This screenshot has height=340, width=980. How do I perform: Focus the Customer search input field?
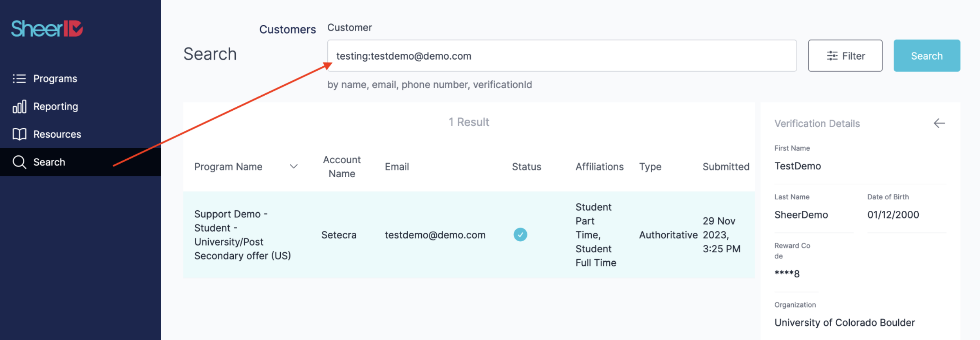point(561,56)
